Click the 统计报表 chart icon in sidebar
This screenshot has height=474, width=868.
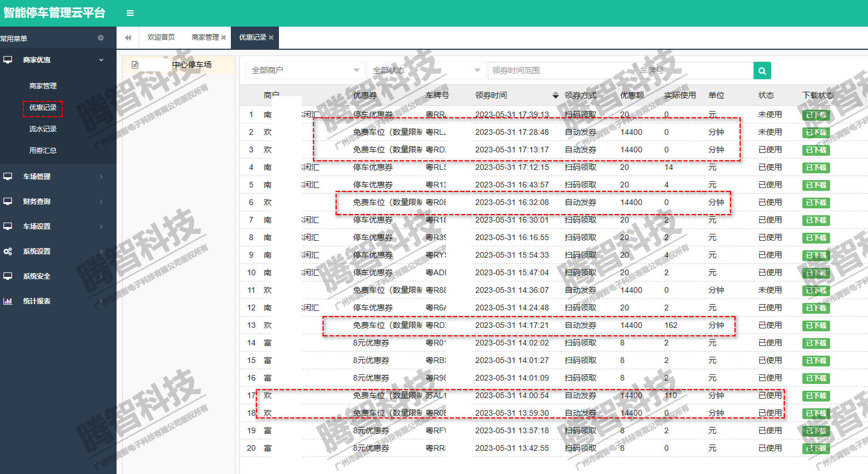pos(8,301)
